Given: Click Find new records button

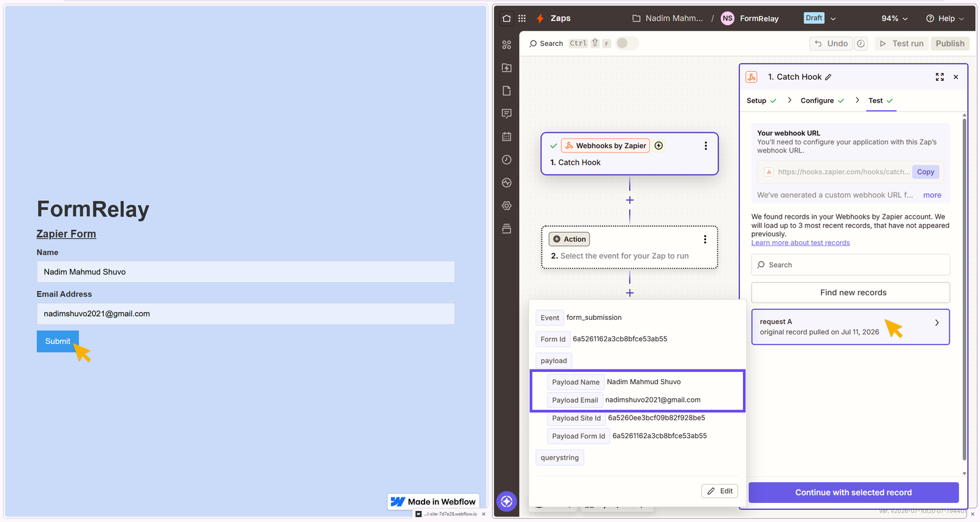Looking at the screenshot, I should tap(851, 293).
